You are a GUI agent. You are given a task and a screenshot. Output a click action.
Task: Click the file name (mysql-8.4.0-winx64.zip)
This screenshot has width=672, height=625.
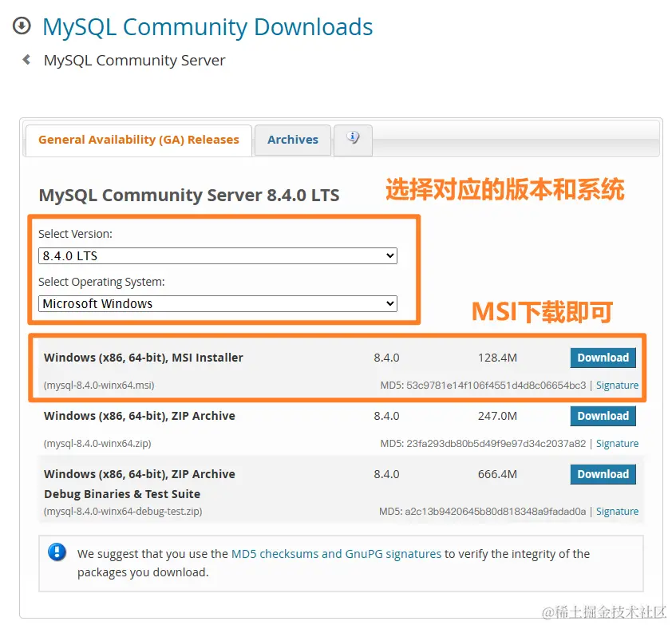click(x=97, y=443)
